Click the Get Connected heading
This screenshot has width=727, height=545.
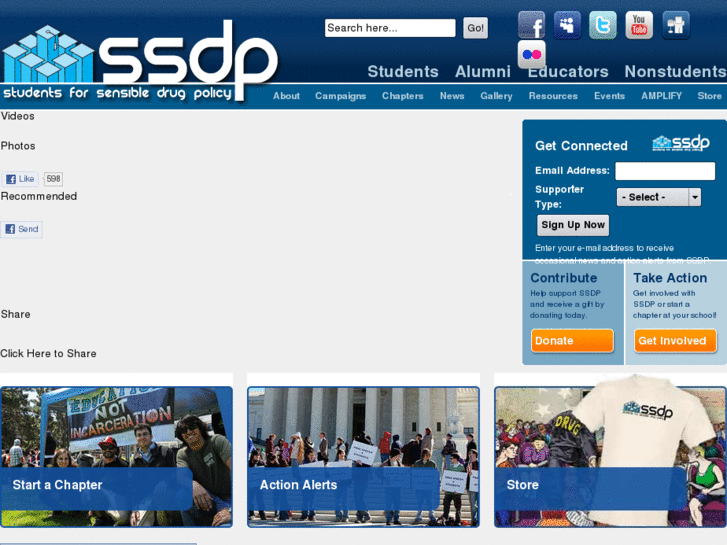pos(581,146)
